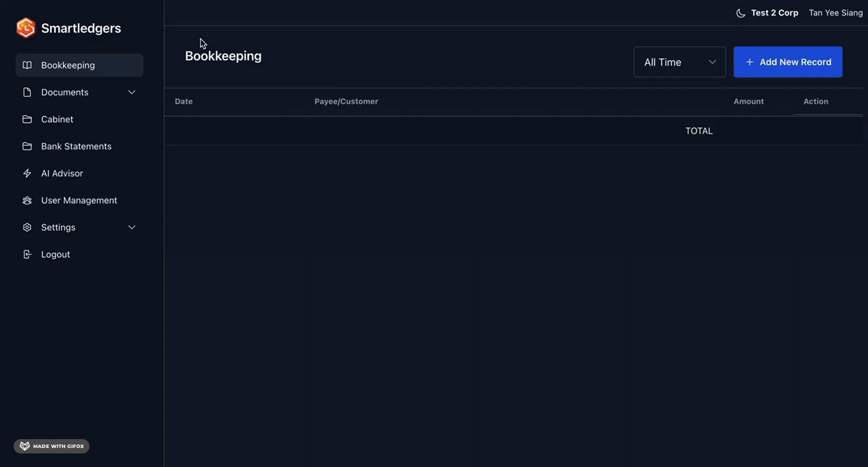This screenshot has height=467, width=868.
Task: Click the Date column header
Action: (x=184, y=101)
